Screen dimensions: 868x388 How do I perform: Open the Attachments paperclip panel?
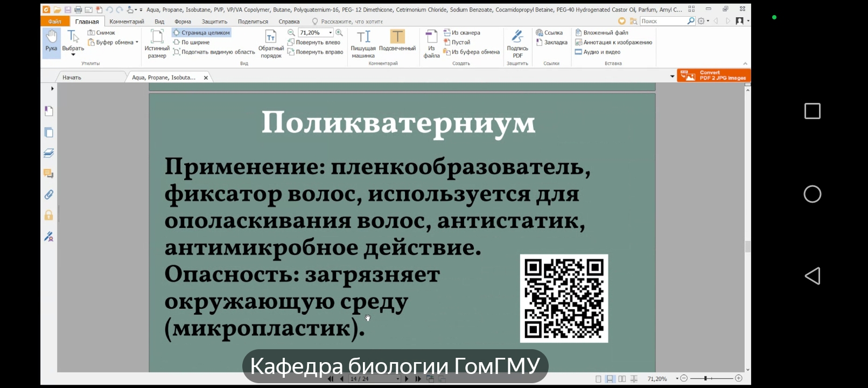coord(48,195)
